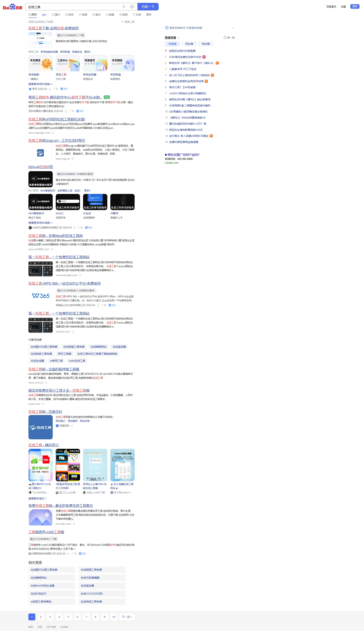
Task: Click the 夸克搜索 thumbnail card
Action: 41,63
